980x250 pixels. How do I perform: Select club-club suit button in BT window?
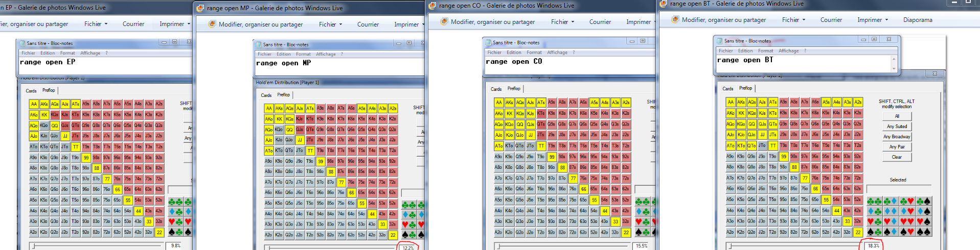[875, 201]
